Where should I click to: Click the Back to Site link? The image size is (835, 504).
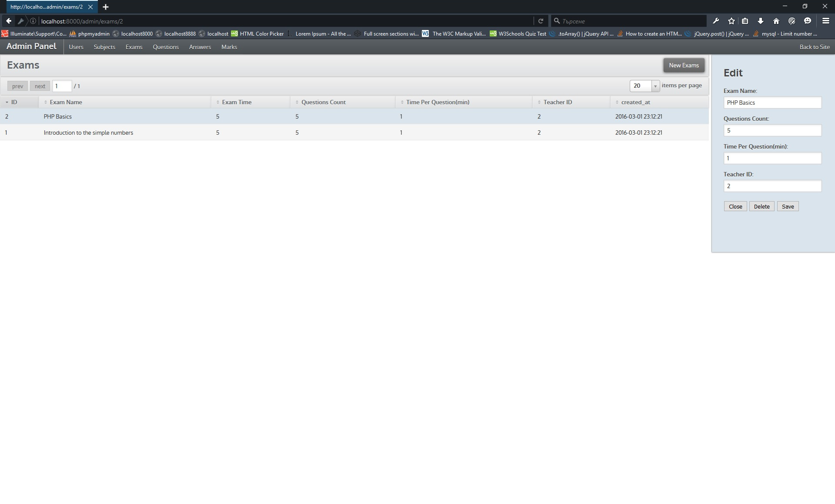pyautogui.click(x=814, y=47)
